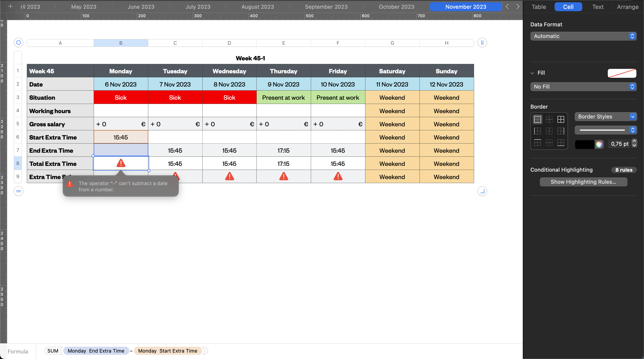
Task: Open the October 2023 sheet tab
Action: (x=396, y=7)
